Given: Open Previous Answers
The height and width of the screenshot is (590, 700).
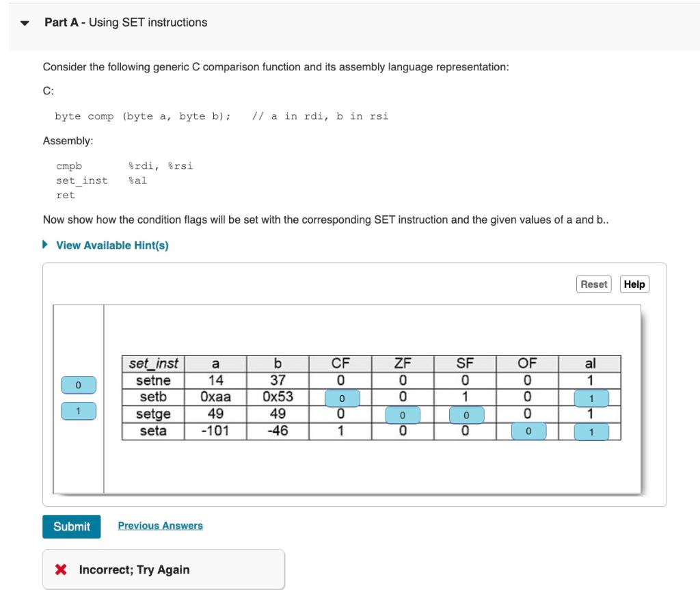Looking at the screenshot, I should click(x=159, y=526).
